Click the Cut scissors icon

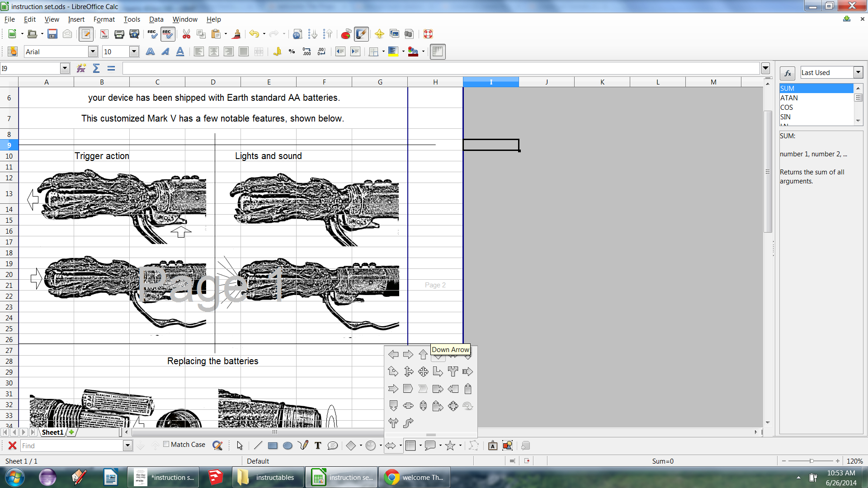pyautogui.click(x=186, y=34)
